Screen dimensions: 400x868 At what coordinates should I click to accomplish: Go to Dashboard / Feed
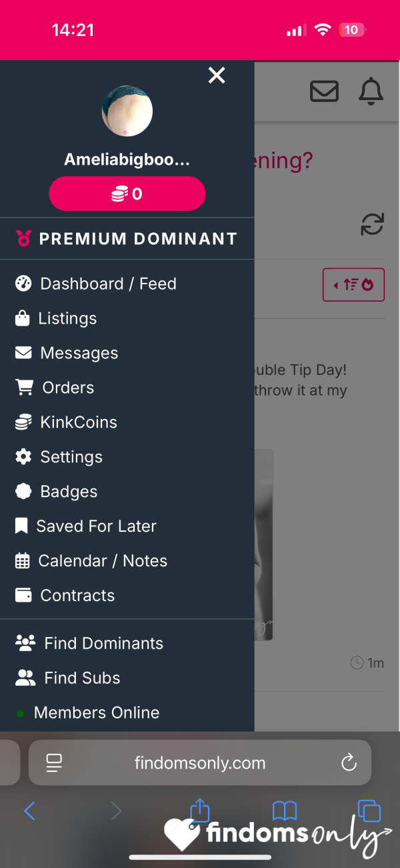96,284
